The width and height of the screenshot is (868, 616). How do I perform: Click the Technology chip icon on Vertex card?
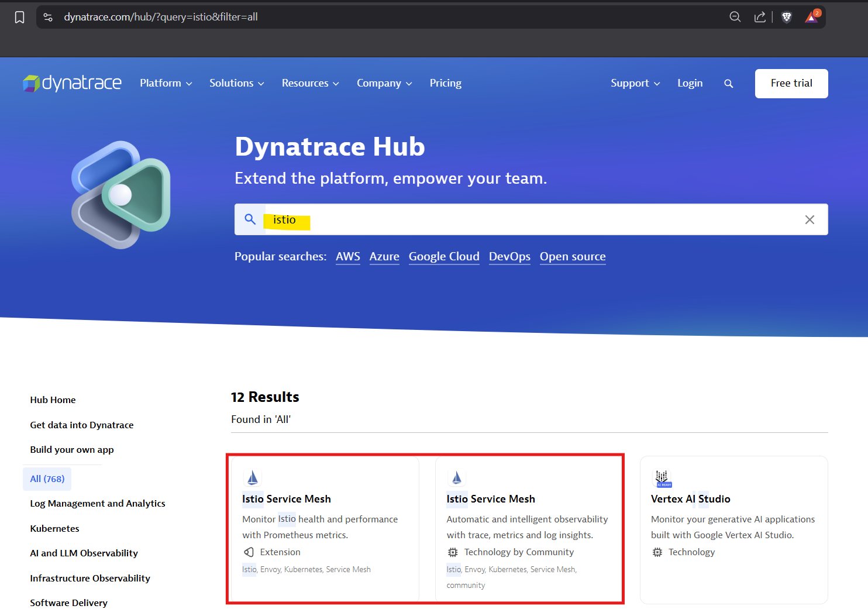pos(657,552)
